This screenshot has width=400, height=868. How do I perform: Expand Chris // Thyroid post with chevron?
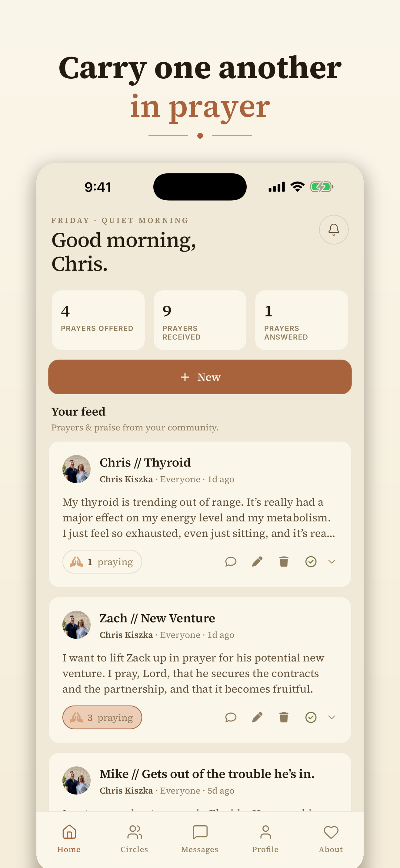point(332,561)
